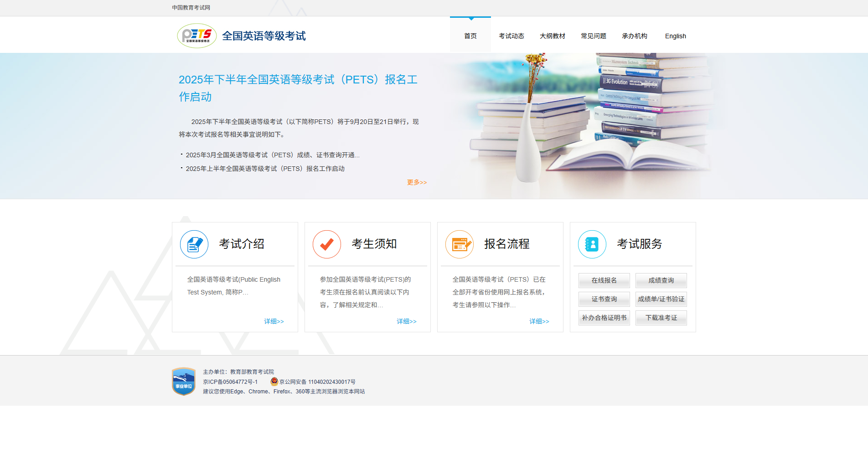
Task: Open 证书查询
Action: pos(604,299)
